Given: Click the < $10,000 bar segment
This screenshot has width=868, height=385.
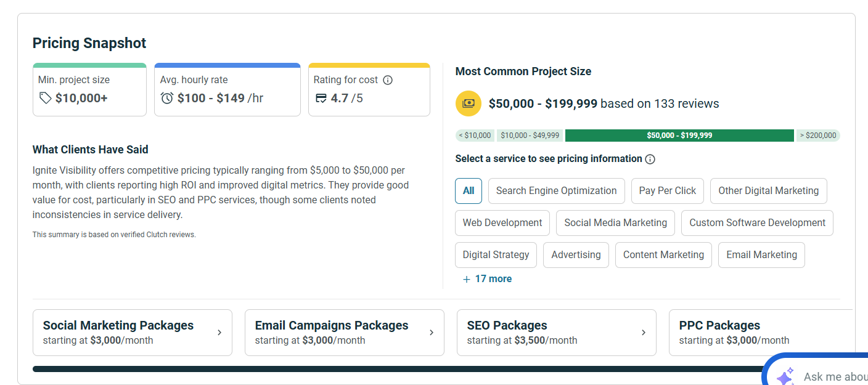Looking at the screenshot, I should coord(475,136).
